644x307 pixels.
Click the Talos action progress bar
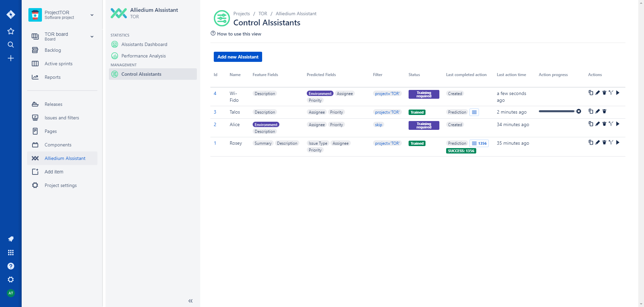point(556,111)
